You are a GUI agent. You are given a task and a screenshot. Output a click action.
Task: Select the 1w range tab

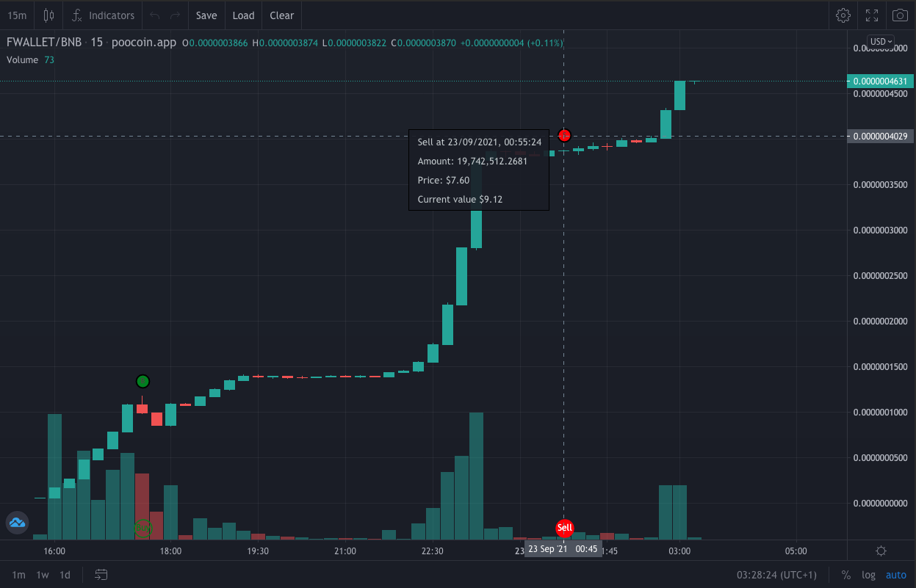point(43,575)
